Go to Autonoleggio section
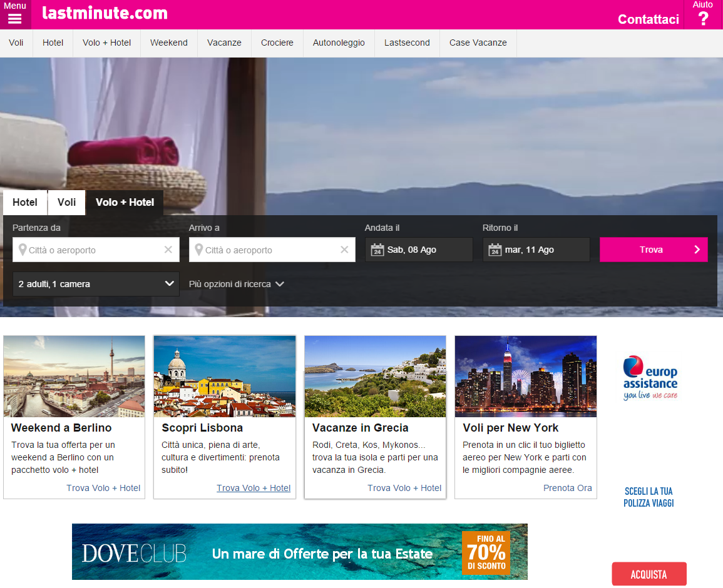The width and height of the screenshot is (723, 588). pyautogui.click(x=339, y=43)
